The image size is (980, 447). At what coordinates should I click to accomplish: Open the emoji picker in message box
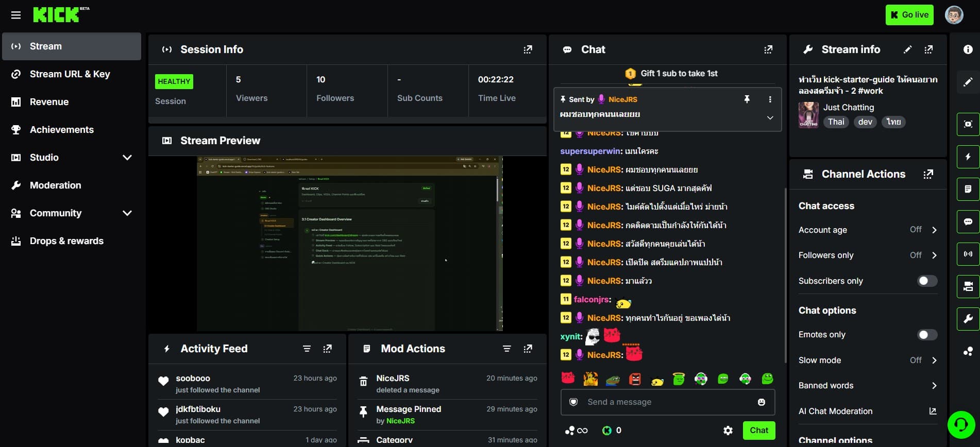tap(762, 402)
